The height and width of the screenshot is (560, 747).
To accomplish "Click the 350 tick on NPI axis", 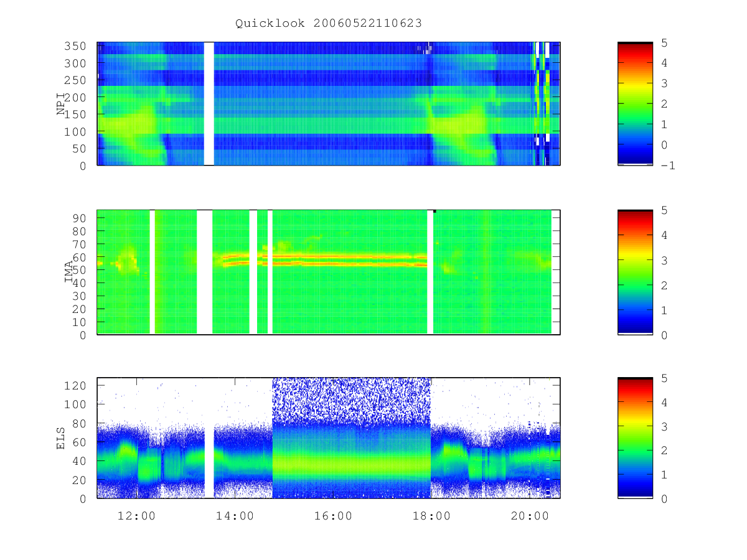I will pyautogui.click(x=75, y=47).
